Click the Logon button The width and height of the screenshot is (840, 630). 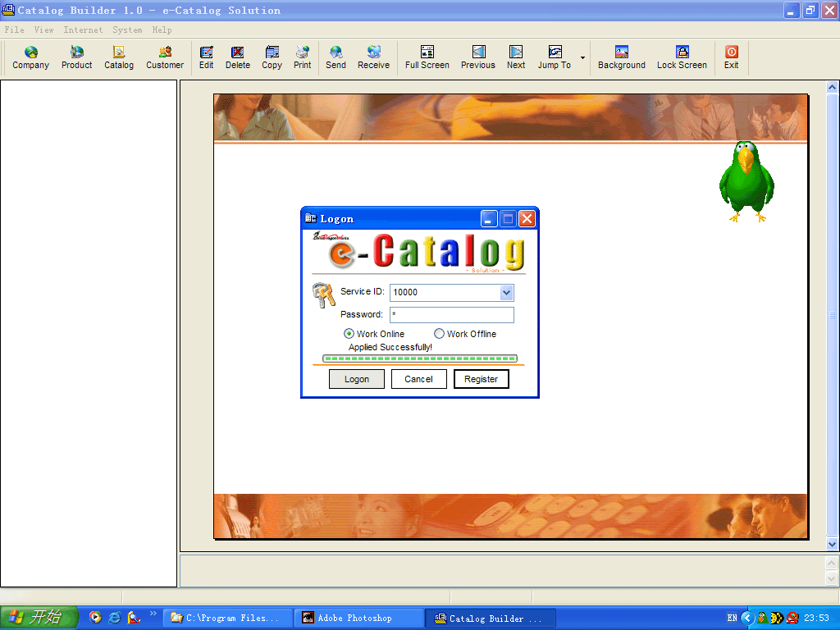[357, 379]
